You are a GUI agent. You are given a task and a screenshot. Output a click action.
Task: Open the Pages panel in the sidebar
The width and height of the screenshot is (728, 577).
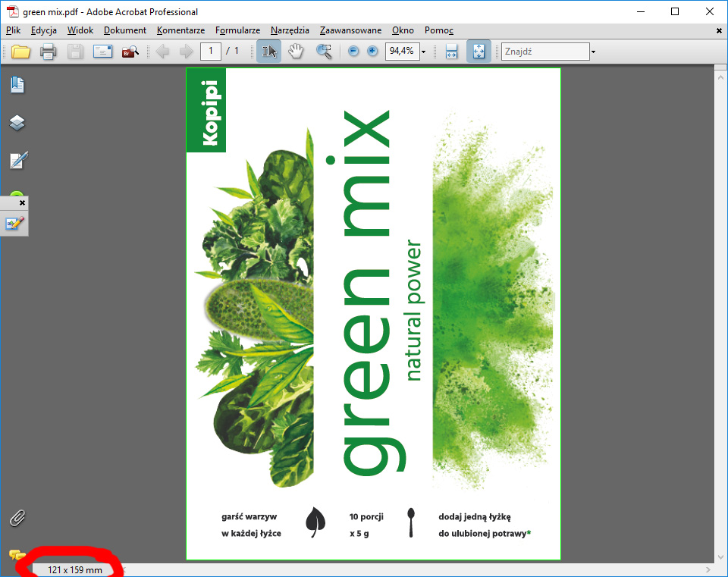[17, 84]
